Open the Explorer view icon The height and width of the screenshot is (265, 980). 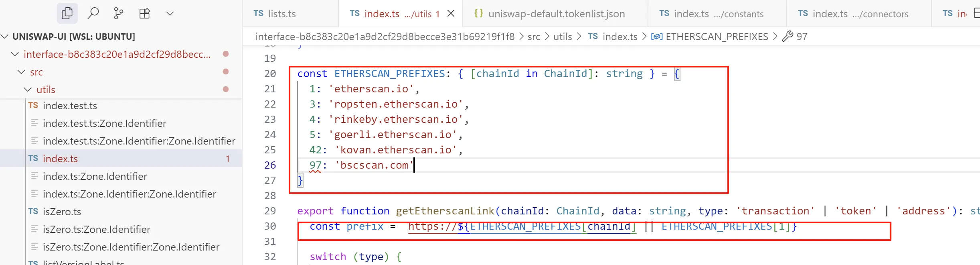tap(67, 13)
